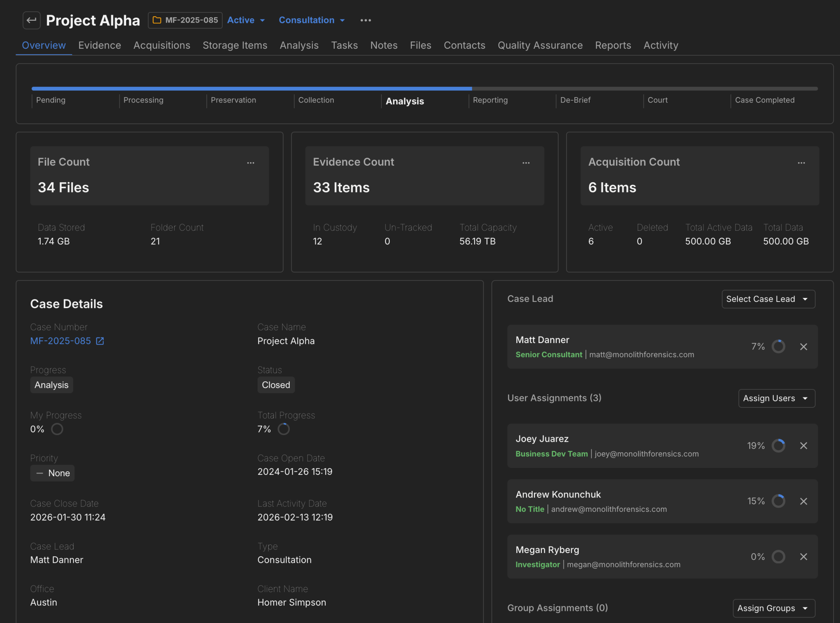Open Acquisition Count card options menu
Image resolution: width=840 pixels, height=623 pixels.
click(801, 163)
